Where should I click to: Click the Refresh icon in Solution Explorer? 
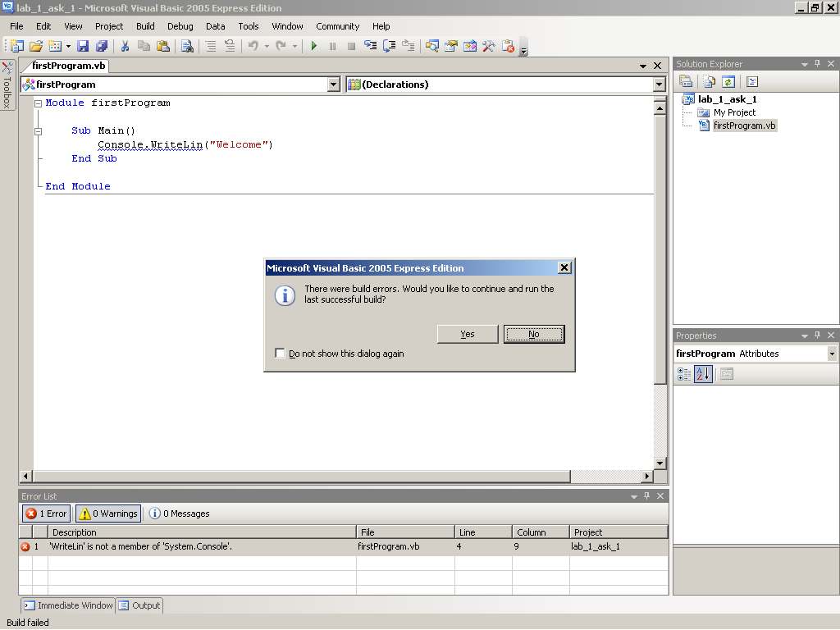728,81
